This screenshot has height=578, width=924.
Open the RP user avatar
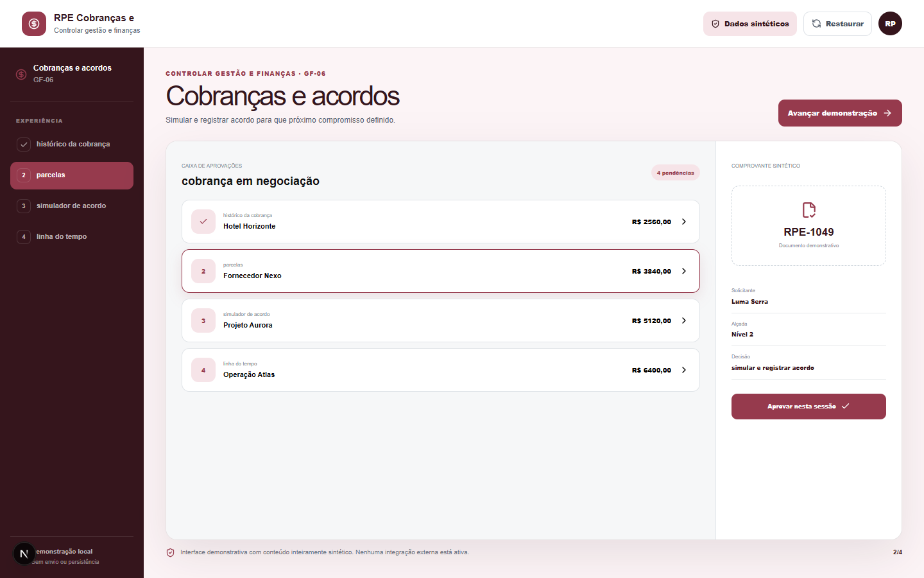pos(890,24)
